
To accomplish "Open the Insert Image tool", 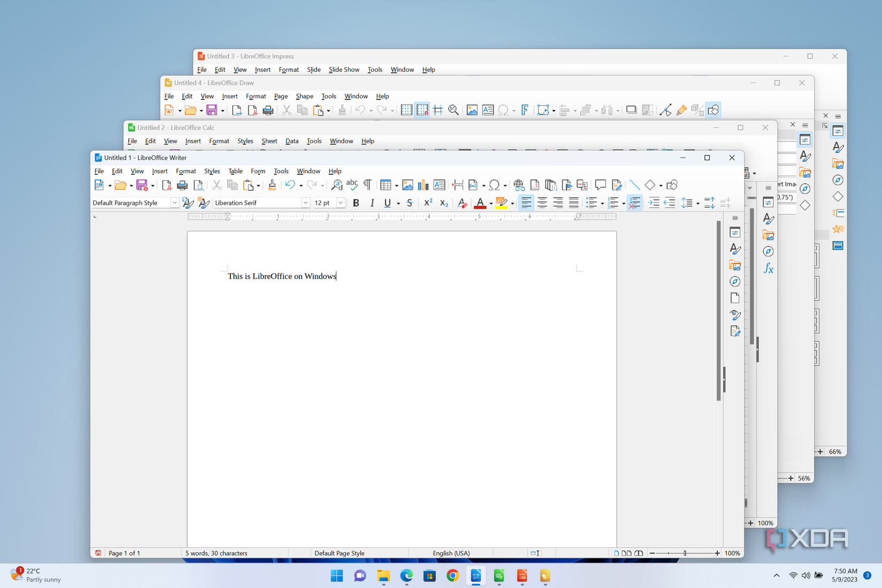I will pyautogui.click(x=408, y=185).
